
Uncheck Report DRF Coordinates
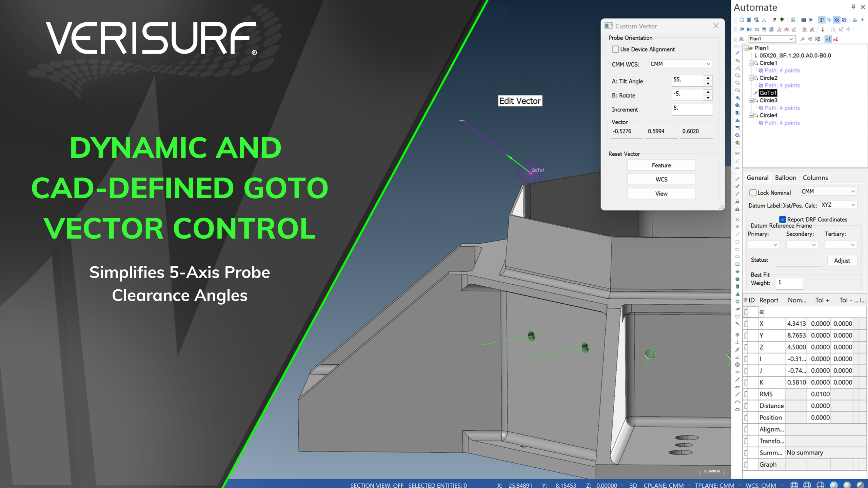point(783,219)
